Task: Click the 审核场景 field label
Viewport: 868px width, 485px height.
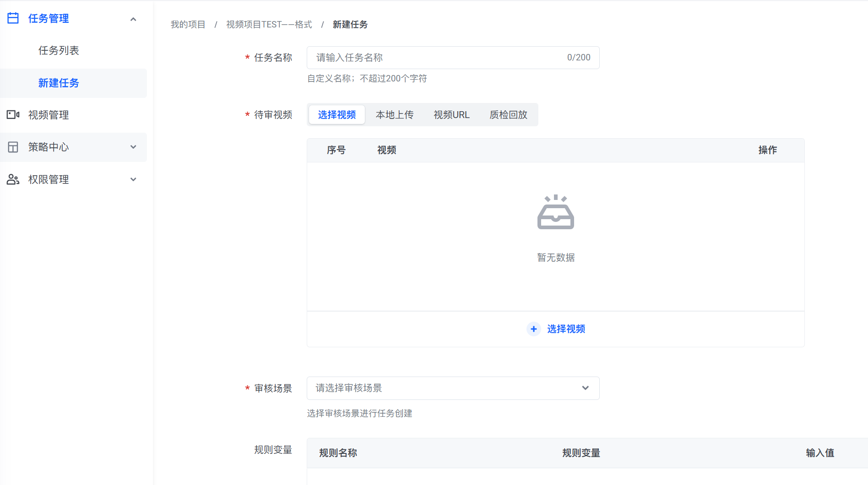Action: click(273, 388)
